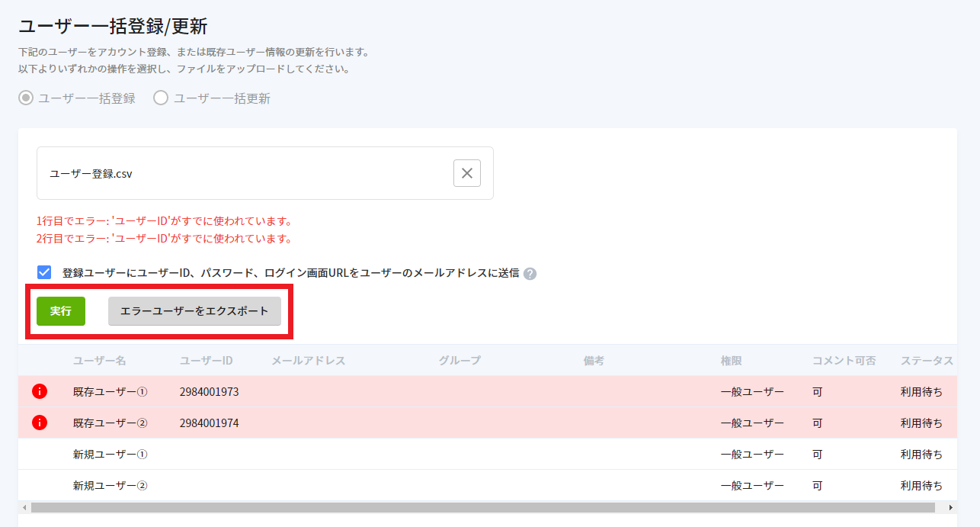This screenshot has width=980, height=527.
Task: Click 可 in 新規ユーザー① row
Action: [x=818, y=454]
